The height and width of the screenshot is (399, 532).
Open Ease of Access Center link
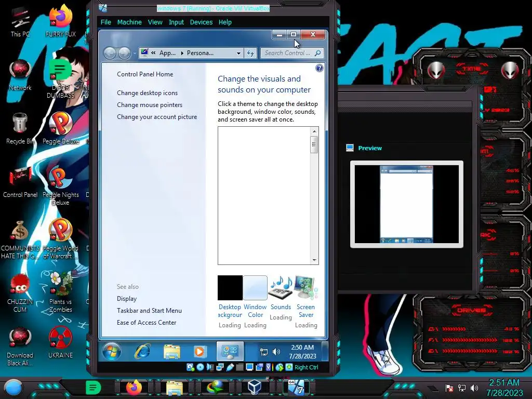(147, 322)
